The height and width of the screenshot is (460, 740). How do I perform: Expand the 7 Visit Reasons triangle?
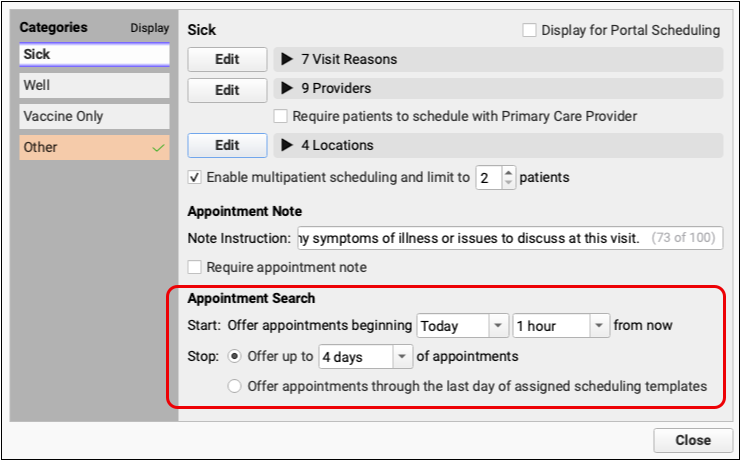[288, 60]
